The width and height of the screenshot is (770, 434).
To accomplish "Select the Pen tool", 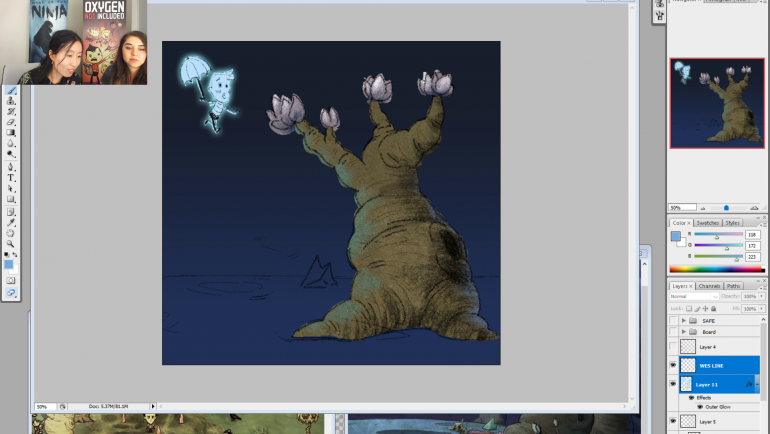I will [x=11, y=167].
